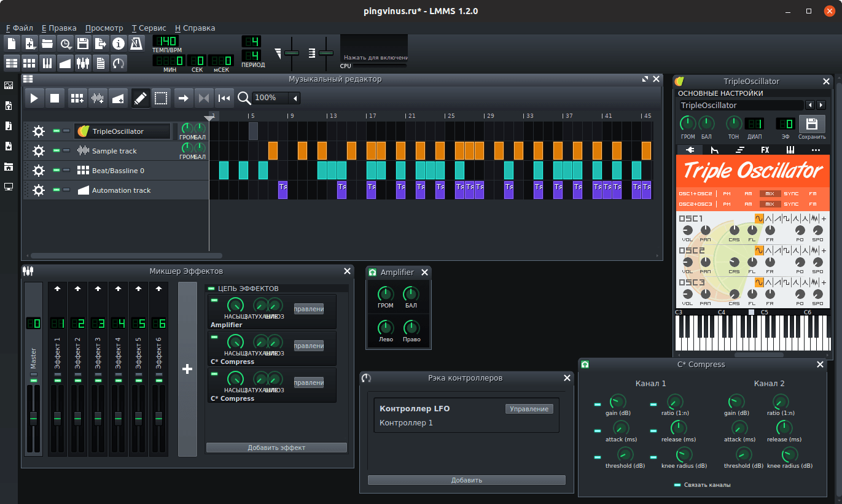
Task: Save TripleOscillator preset Сохранить button
Action: 811,123
